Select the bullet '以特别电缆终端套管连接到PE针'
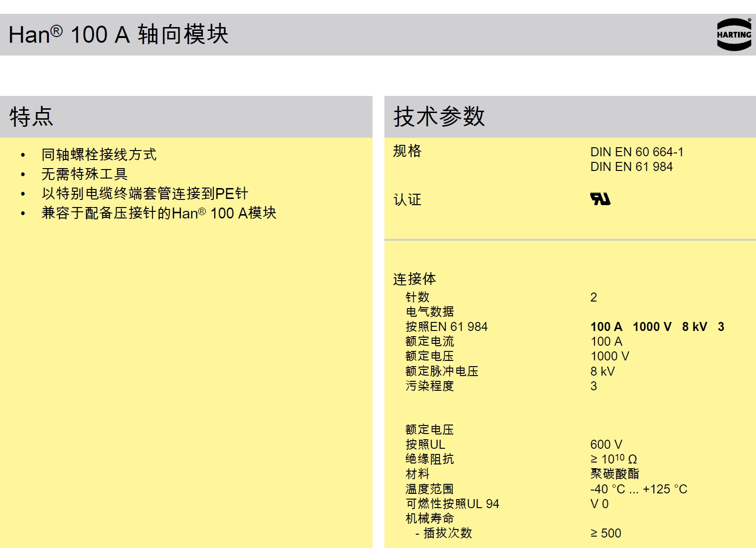The height and width of the screenshot is (548, 756). [x=145, y=193]
